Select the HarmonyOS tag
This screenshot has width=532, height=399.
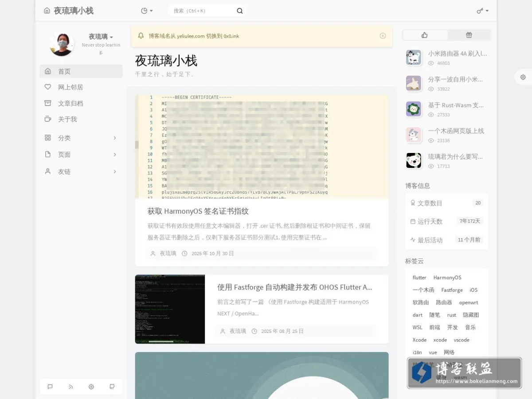pos(447,278)
